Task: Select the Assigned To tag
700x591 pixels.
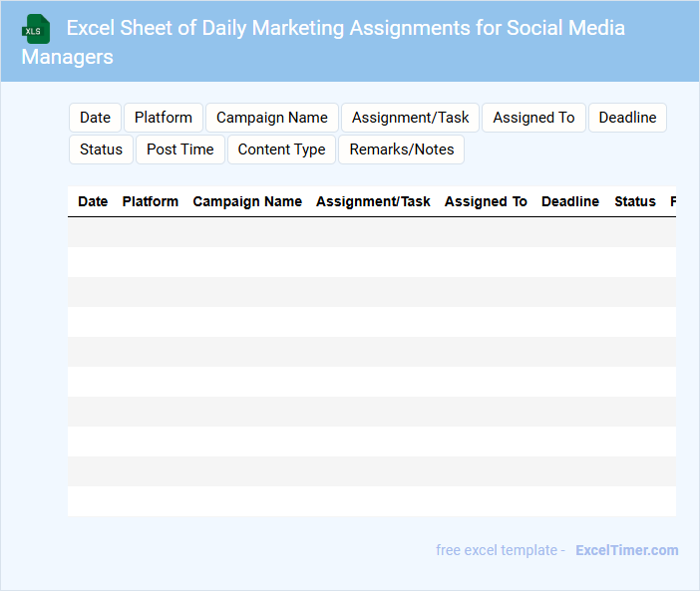Action: point(533,118)
